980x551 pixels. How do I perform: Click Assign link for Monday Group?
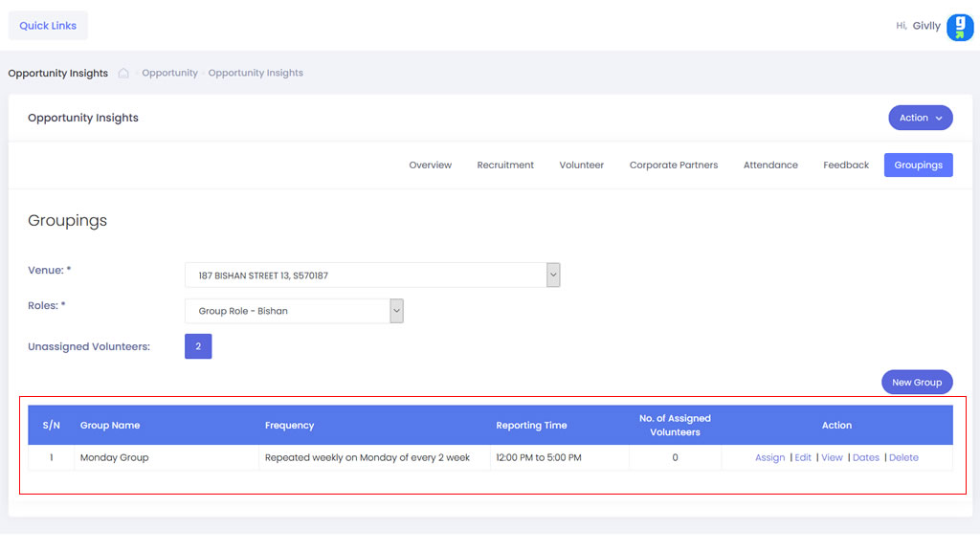[x=769, y=458]
